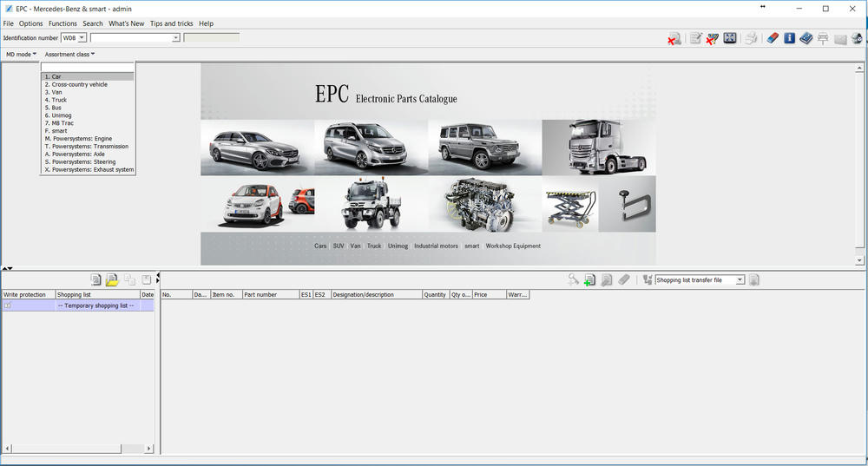Open the Help menu

pos(206,23)
